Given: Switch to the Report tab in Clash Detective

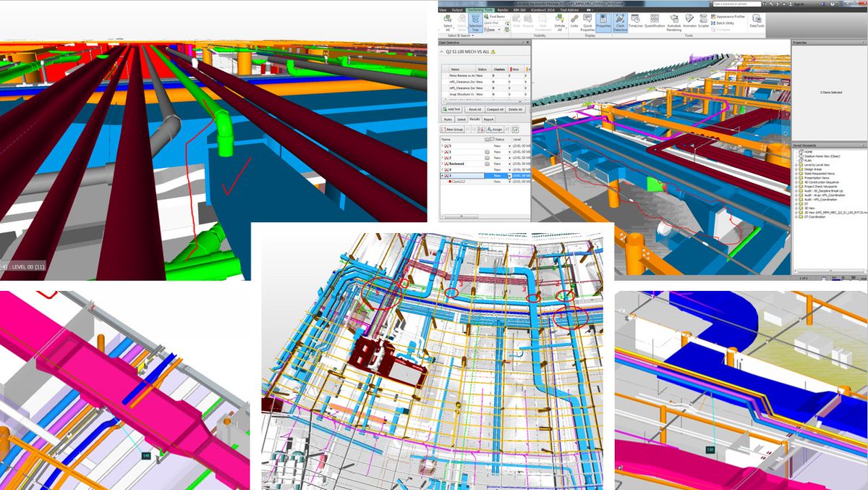Looking at the screenshot, I should click(488, 119).
